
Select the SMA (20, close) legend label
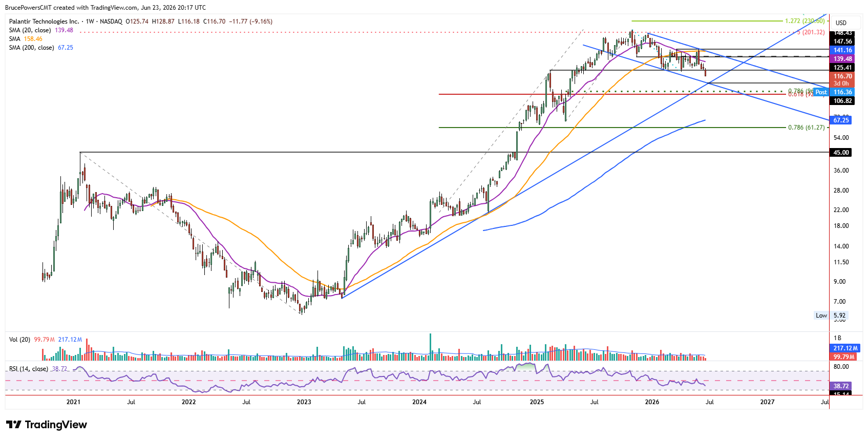tap(31, 30)
